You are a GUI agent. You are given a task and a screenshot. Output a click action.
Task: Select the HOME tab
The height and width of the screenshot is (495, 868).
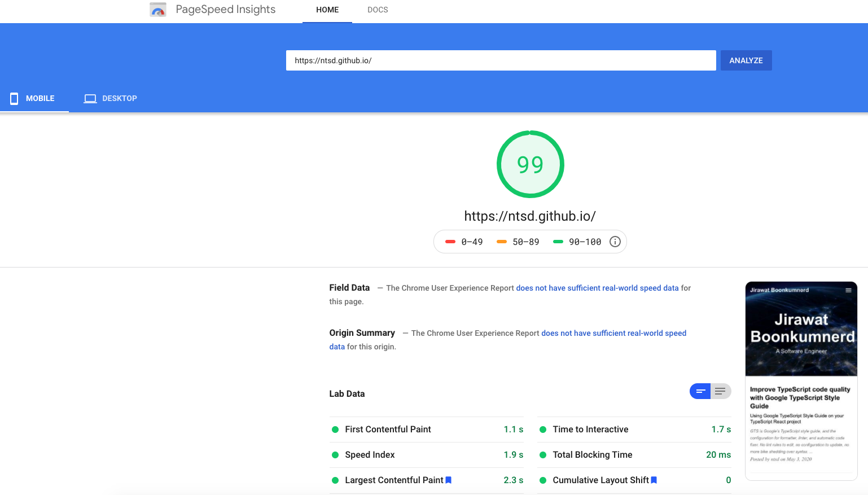point(327,10)
